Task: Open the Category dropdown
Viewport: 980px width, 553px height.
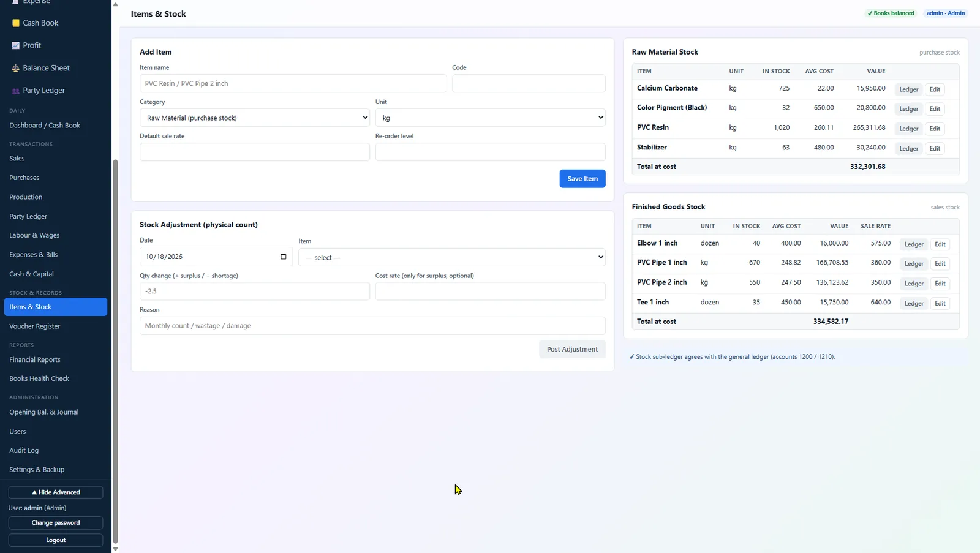Action: tap(255, 118)
